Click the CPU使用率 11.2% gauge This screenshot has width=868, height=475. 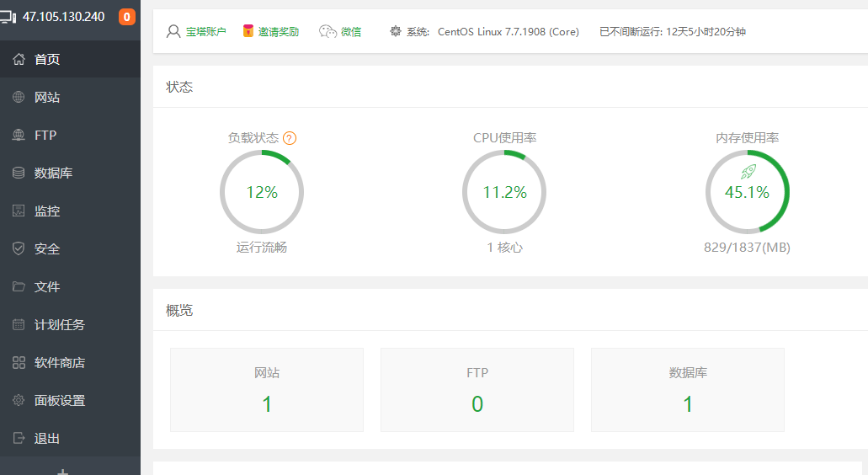[504, 192]
